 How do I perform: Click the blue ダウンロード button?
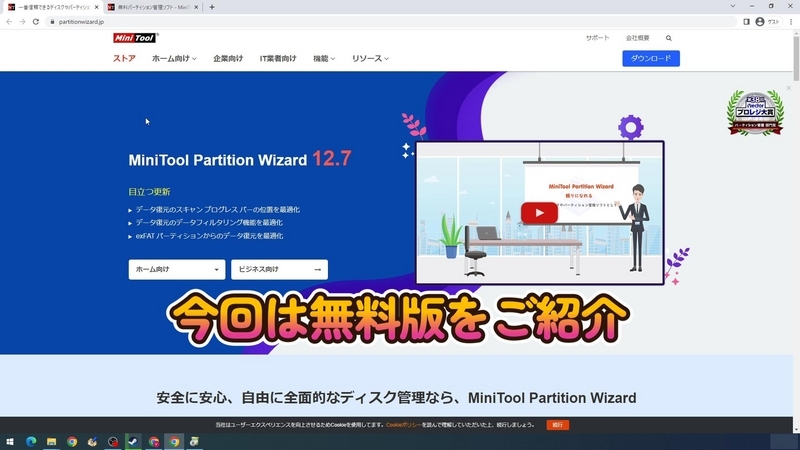click(651, 58)
